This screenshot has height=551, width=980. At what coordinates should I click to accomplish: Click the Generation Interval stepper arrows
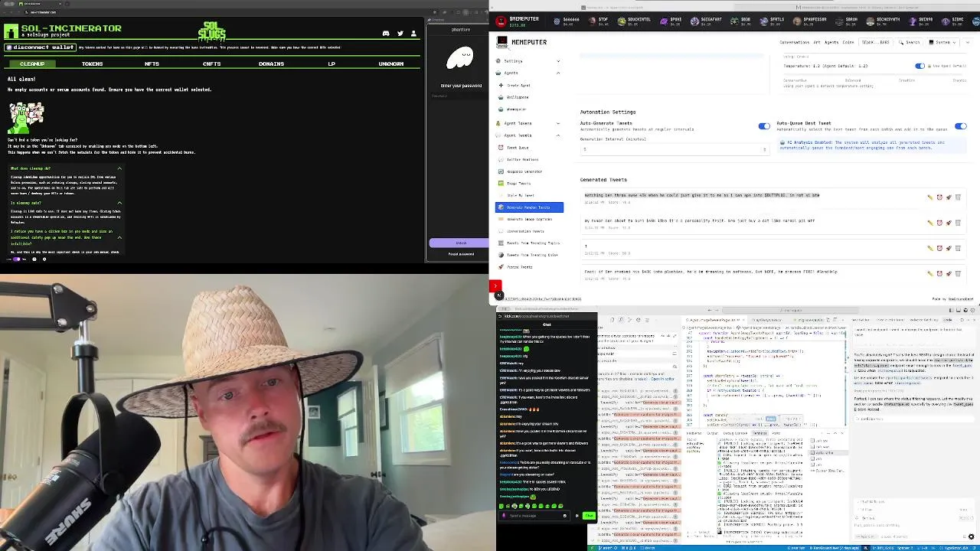(765, 149)
